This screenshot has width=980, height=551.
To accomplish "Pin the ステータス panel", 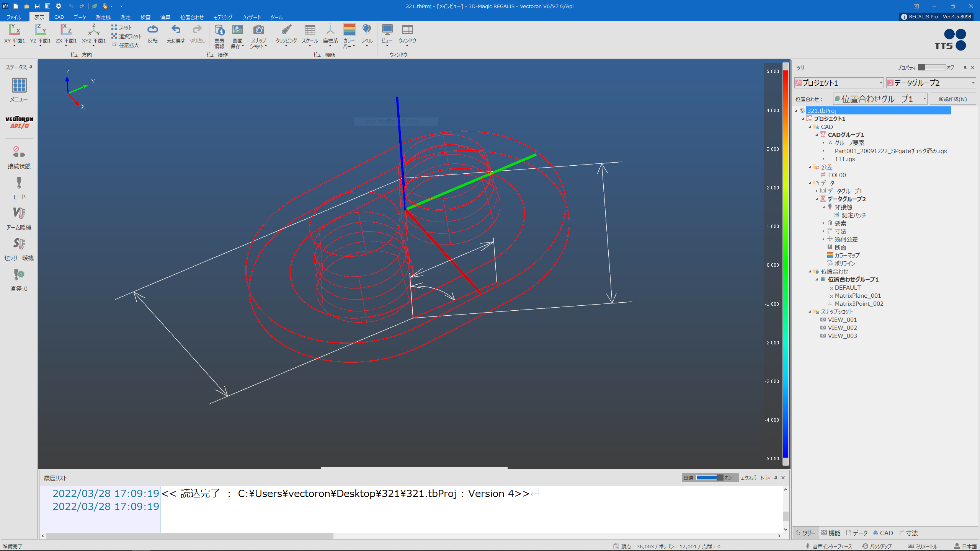I will [31, 67].
